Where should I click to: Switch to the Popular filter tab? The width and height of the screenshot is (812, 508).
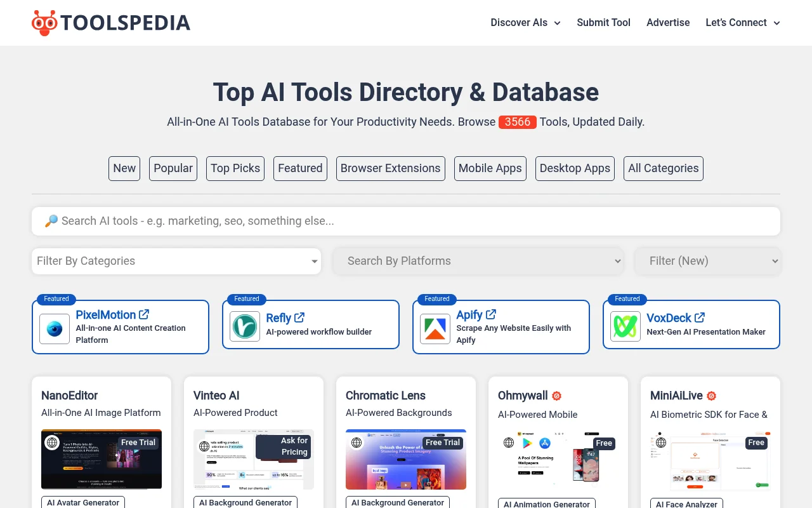click(x=173, y=168)
